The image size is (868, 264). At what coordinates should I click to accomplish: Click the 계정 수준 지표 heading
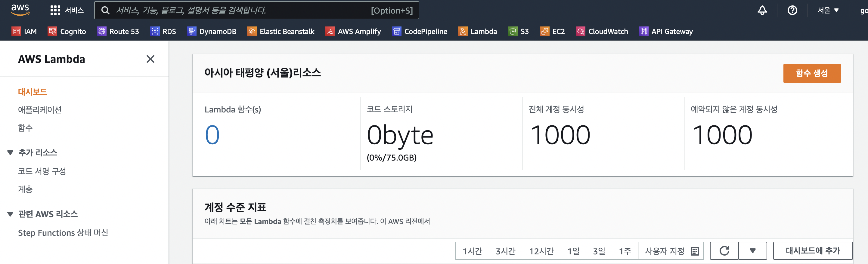[x=235, y=207]
